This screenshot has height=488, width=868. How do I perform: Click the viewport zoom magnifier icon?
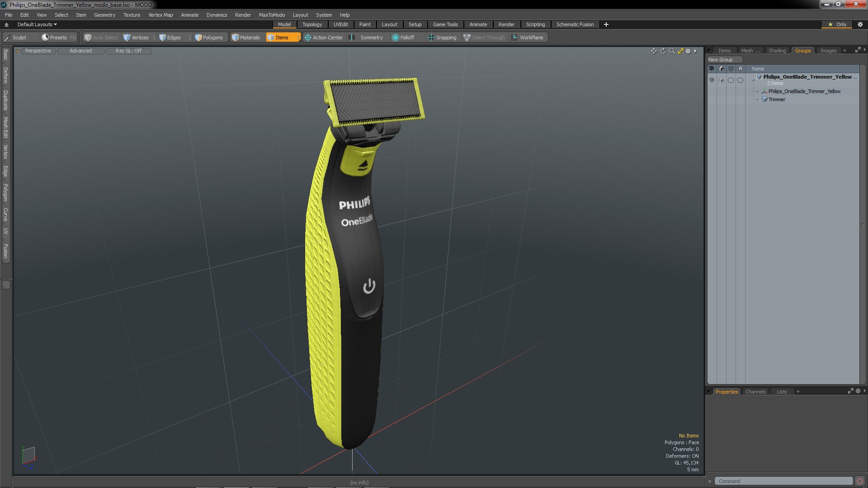pyautogui.click(x=672, y=51)
